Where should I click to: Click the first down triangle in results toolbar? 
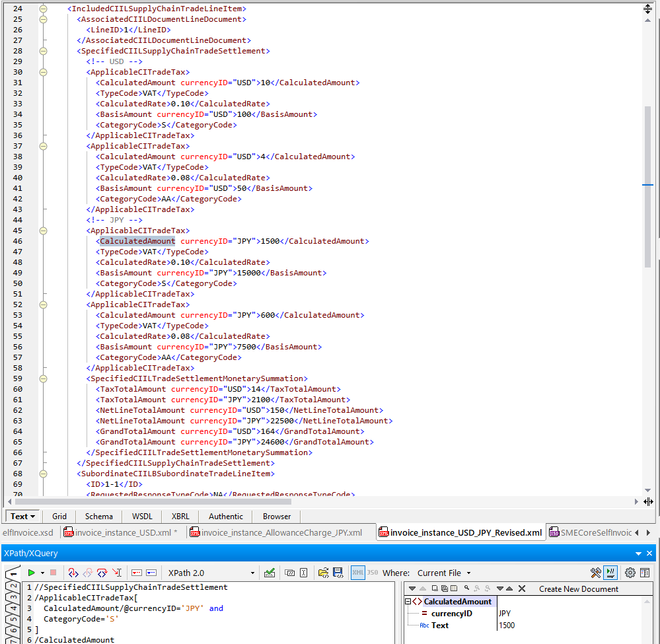point(412,589)
